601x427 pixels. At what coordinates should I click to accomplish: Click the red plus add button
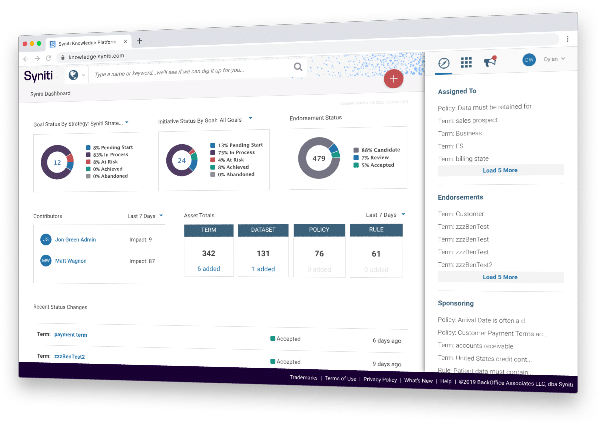coord(393,78)
